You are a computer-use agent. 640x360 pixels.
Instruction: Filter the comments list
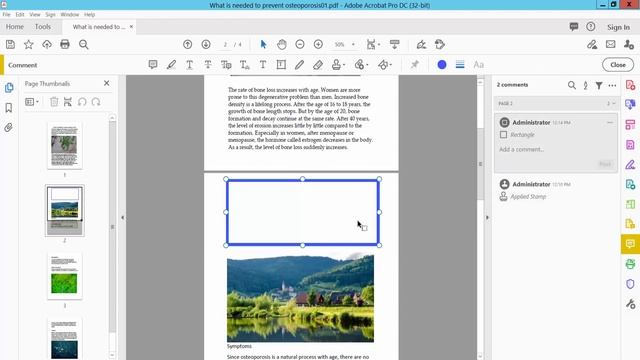(599, 85)
